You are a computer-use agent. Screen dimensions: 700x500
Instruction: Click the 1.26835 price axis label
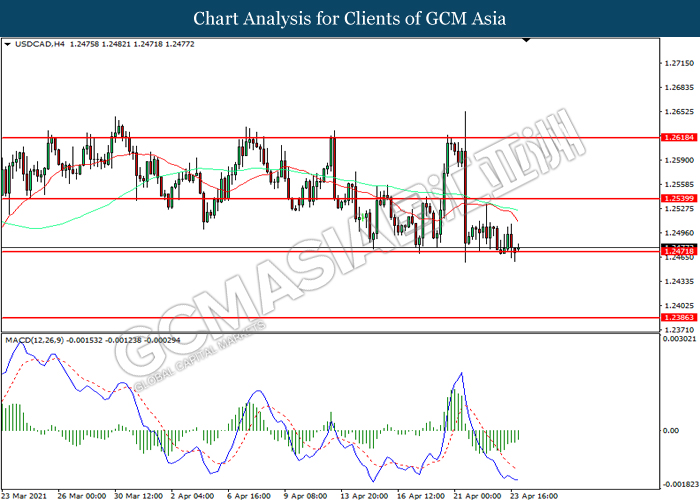point(679,88)
